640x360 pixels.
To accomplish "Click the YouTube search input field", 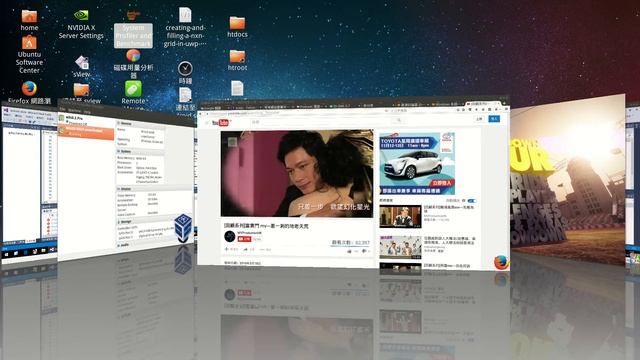I will click(322, 121).
